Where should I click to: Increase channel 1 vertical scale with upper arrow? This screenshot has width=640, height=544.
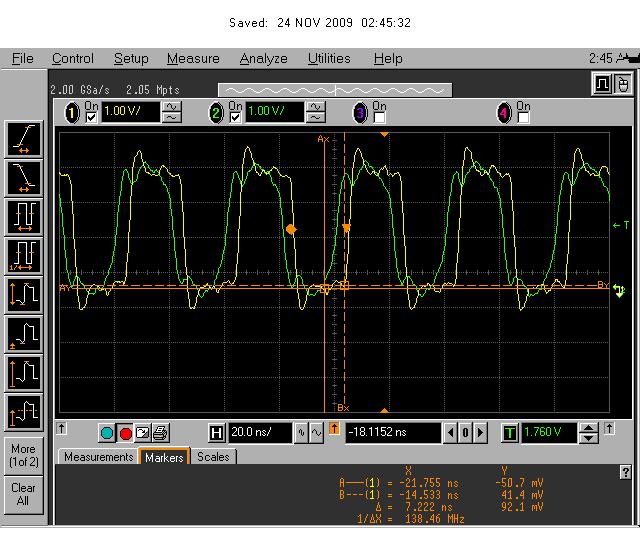pos(172,107)
